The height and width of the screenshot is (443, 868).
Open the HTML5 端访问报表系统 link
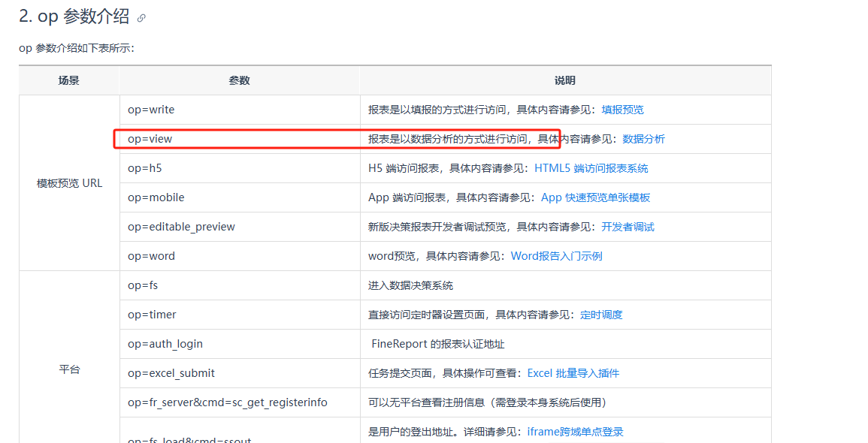pyautogui.click(x=591, y=168)
